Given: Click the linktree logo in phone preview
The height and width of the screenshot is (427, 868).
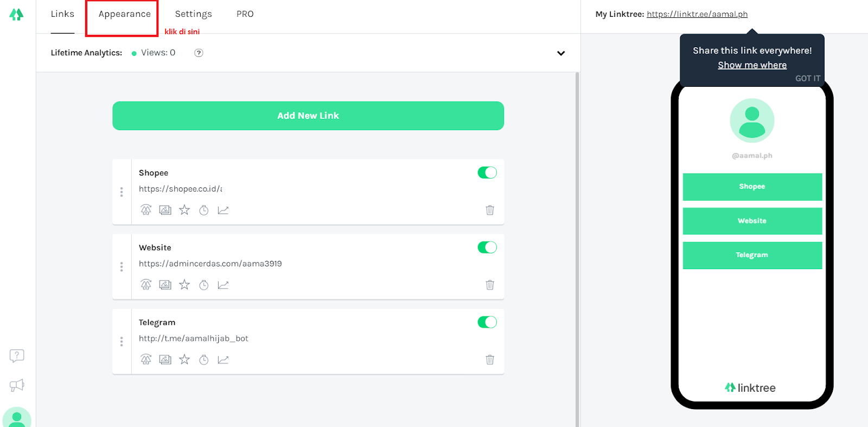Looking at the screenshot, I should tap(750, 388).
